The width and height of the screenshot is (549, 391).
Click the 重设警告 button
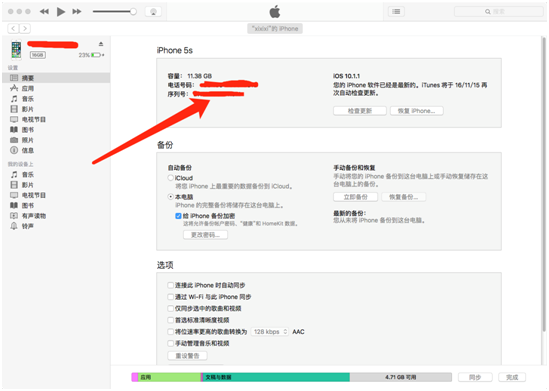tap(187, 356)
